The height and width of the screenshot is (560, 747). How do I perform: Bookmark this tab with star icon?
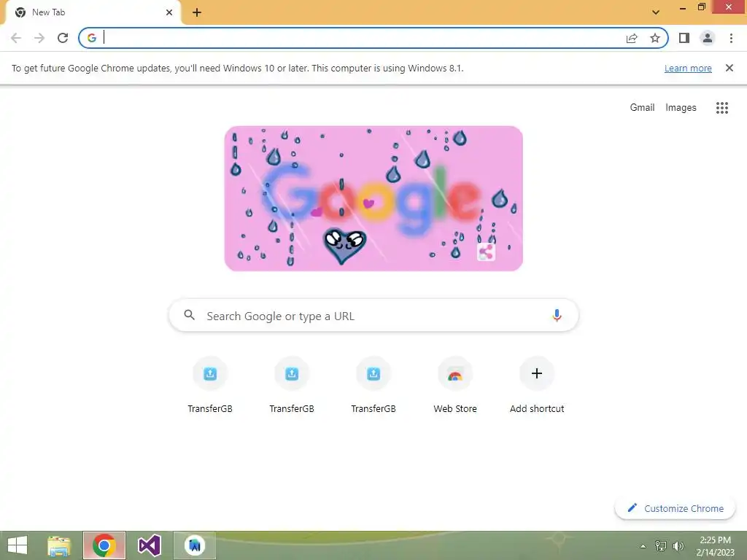[655, 38]
